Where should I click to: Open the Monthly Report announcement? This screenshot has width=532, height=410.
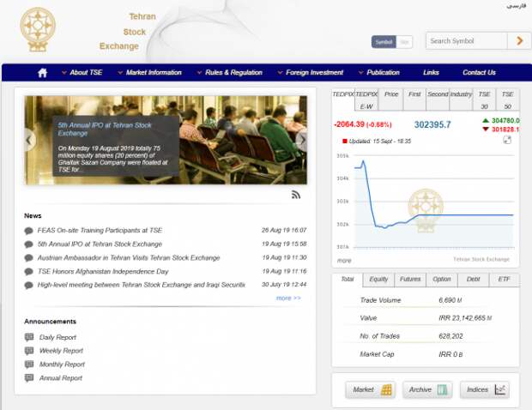[62, 365]
